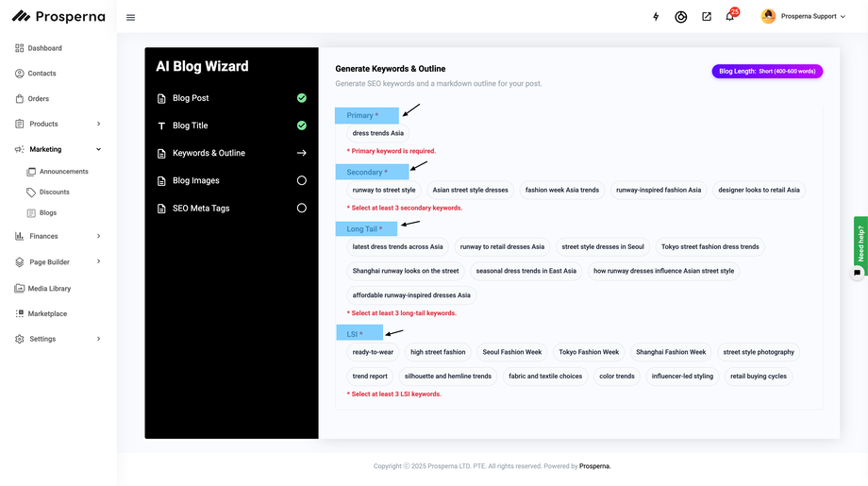Viewport: 868px width, 486px height.
Task: Click the Finances chart icon
Action: tap(20, 236)
